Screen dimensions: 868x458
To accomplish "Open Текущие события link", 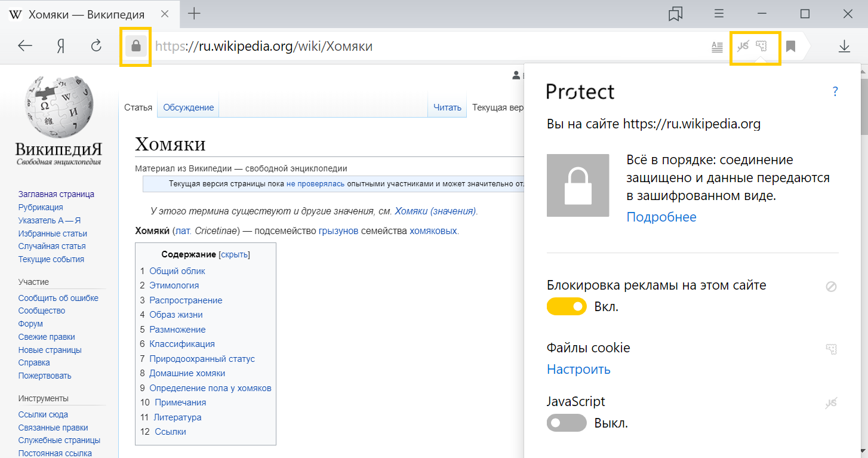I will (x=51, y=259).
